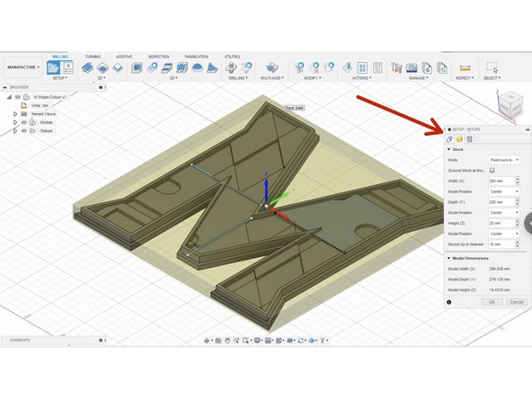Open Model Position dropdown under Width (X)

pos(504,191)
